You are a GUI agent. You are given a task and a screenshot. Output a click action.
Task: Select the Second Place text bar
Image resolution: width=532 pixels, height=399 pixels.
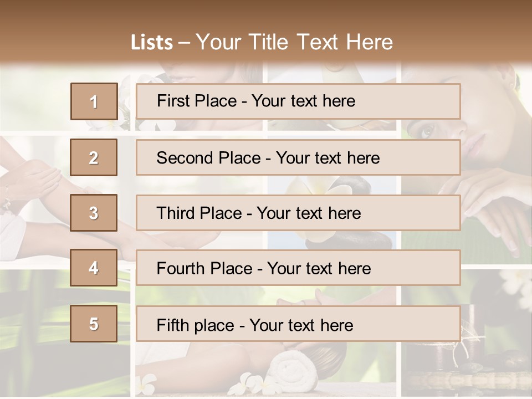click(x=298, y=157)
